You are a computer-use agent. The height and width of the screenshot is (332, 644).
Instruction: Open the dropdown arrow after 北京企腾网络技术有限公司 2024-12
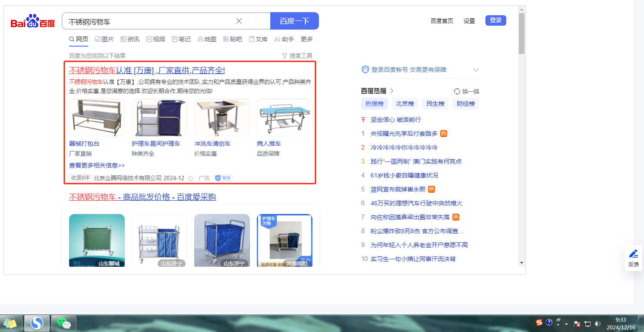(x=190, y=178)
